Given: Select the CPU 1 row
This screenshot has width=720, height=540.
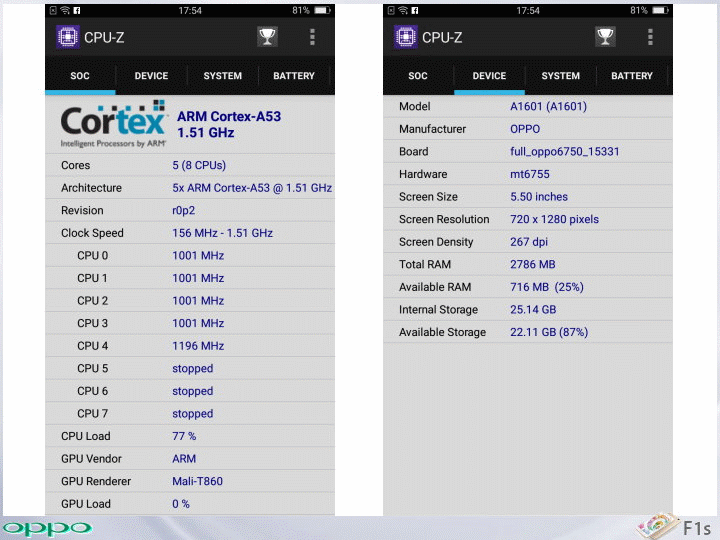Looking at the screenshot, I should point(190,278).
